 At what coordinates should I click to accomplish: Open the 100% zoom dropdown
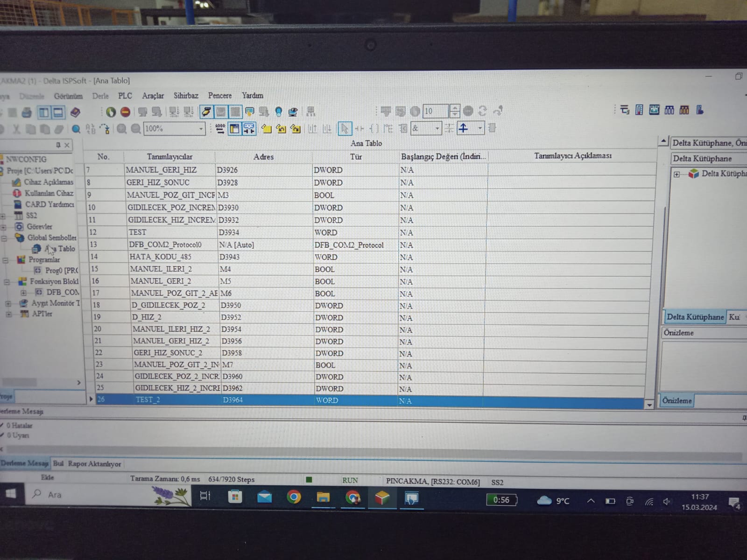(201, 129)
